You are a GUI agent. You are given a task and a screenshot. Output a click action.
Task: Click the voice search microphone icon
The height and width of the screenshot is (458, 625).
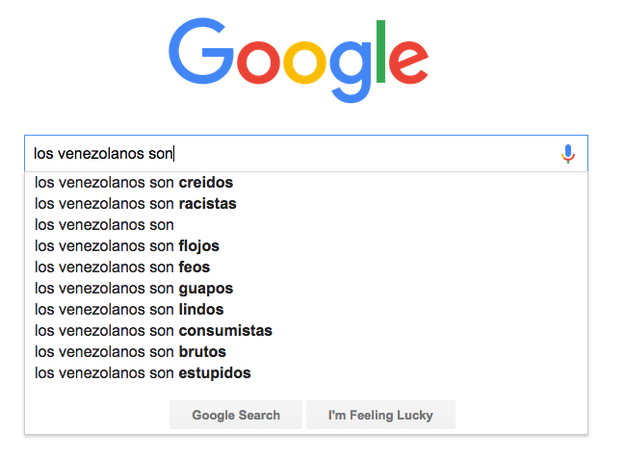coord(568,154)
